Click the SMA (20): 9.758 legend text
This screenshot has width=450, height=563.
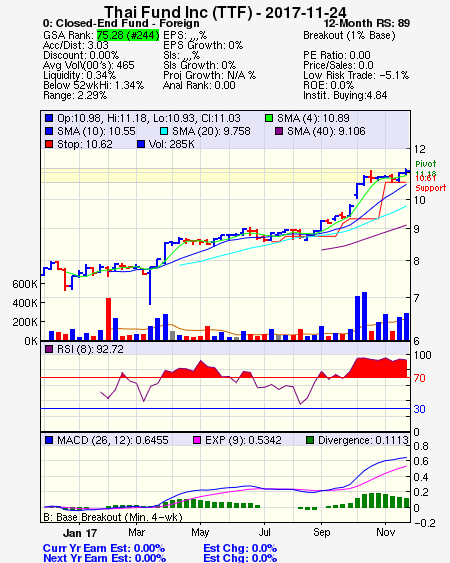(x=211, y=131)
